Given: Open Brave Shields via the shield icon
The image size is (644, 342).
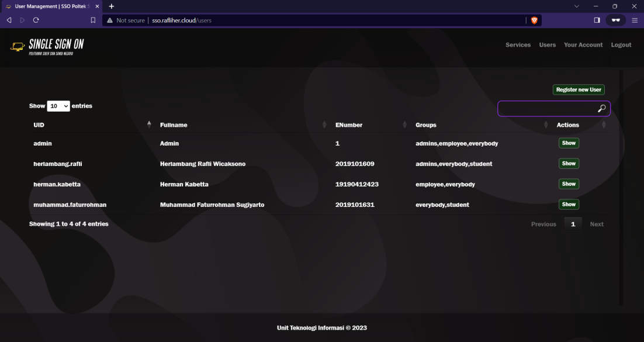Looking at the screenshot, I should coord(534,19).
